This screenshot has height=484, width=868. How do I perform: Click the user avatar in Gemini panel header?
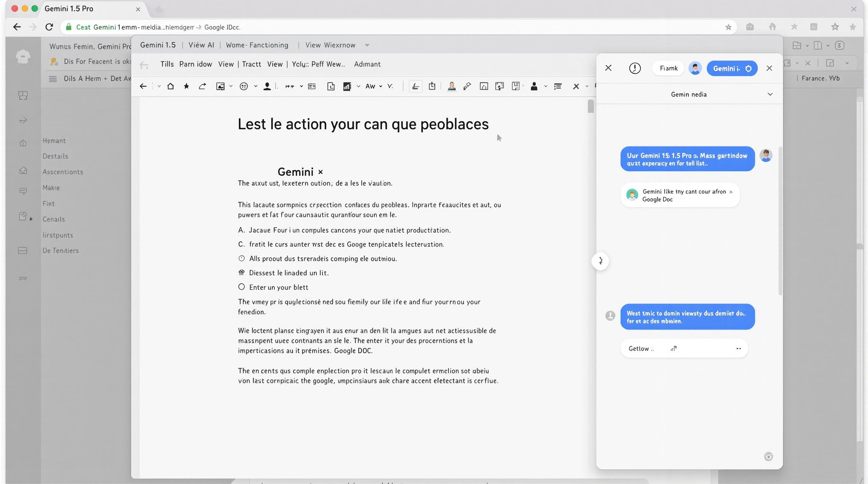pyautogui.click(x=695, y=68)
